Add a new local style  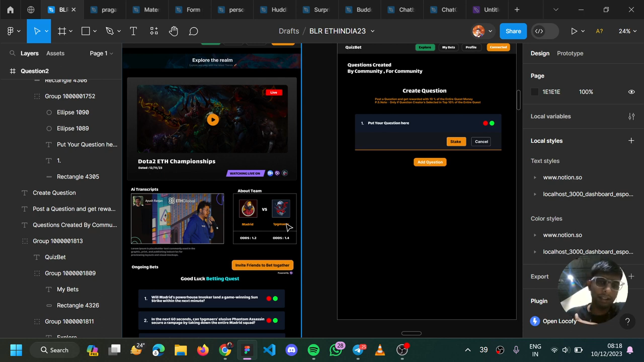click(631, 141)
